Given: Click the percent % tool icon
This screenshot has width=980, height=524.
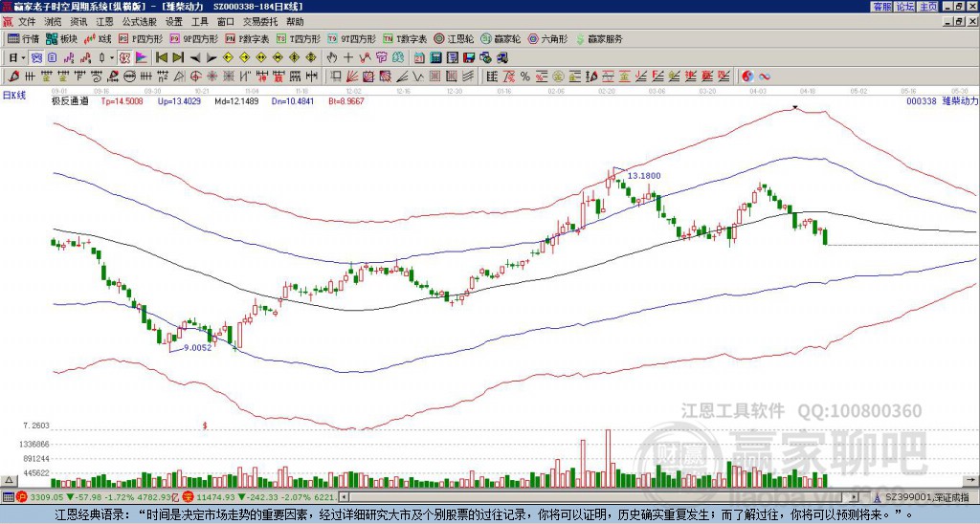Looking at the screenshot, I should click(525, 76).
